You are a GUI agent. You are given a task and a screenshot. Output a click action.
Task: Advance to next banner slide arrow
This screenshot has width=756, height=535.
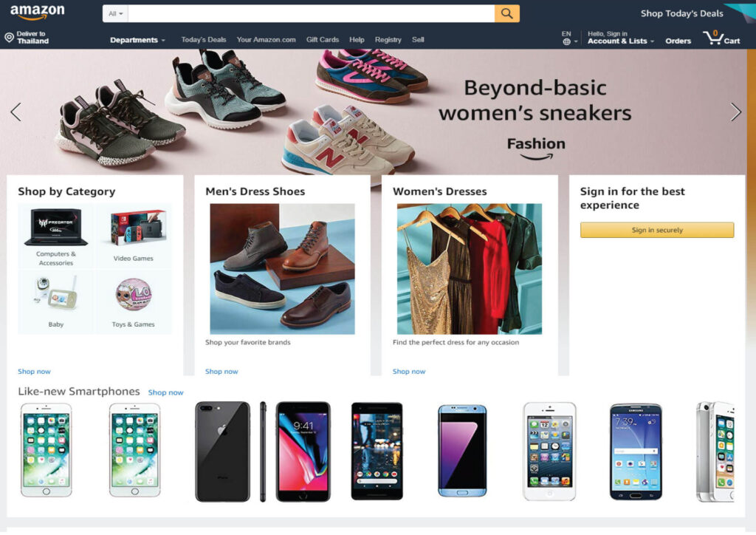point(736,112)
